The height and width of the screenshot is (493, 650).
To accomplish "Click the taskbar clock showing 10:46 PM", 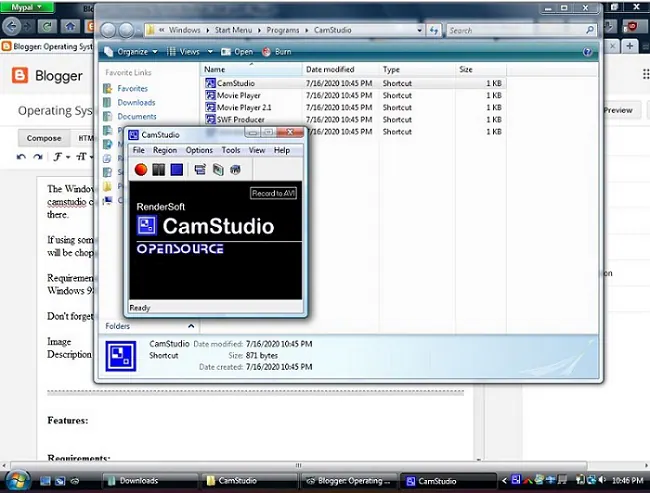I will pyautogui.click(x=628, y=481).
